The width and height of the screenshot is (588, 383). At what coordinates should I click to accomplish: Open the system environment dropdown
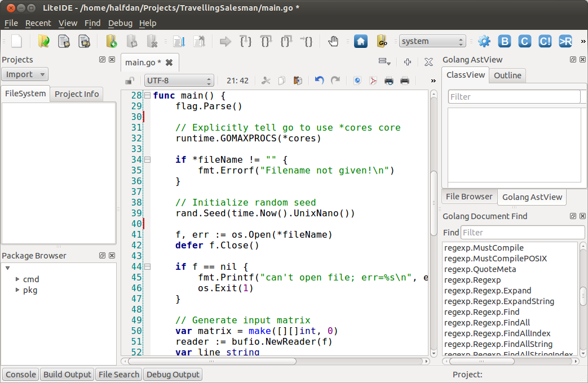point(432,41)
